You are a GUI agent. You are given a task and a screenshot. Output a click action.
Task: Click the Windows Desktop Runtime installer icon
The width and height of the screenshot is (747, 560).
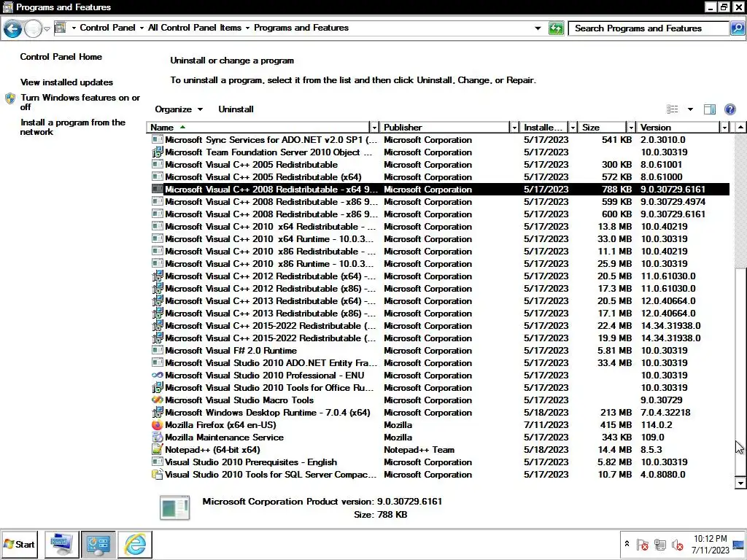[158, 413]
